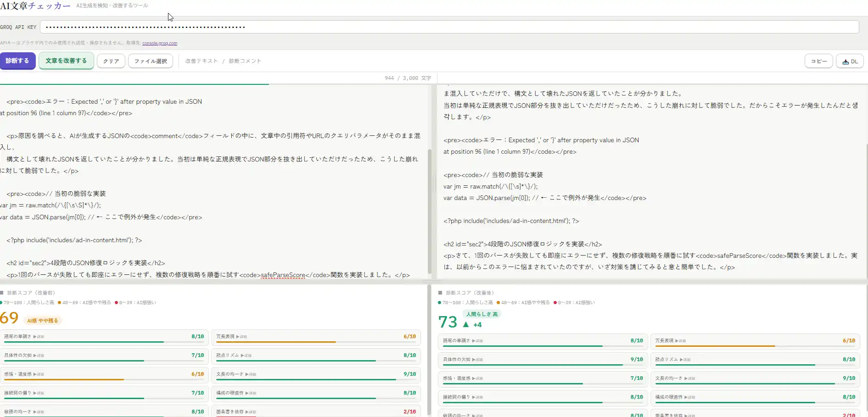
Task: Expand 構成の硬直性 details in 改善後 panel
Action: [690, 397]
